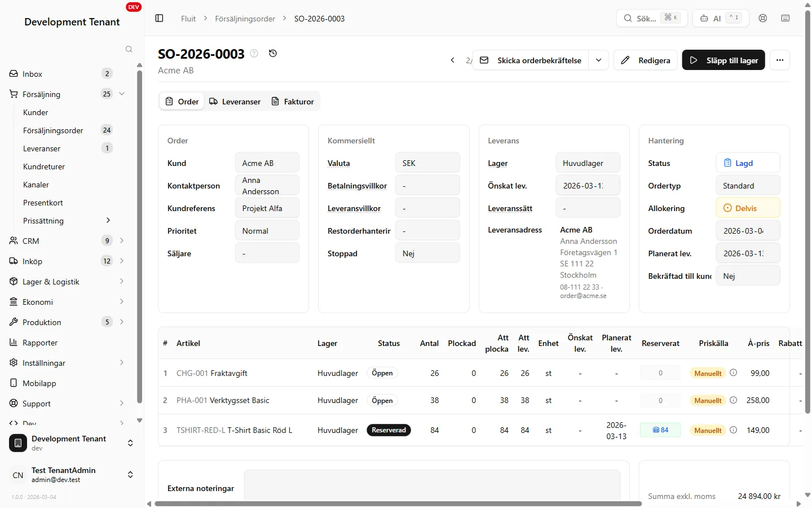
Task: Click help icon next to SO-2026-0003 title
Action: pos(254,53)
